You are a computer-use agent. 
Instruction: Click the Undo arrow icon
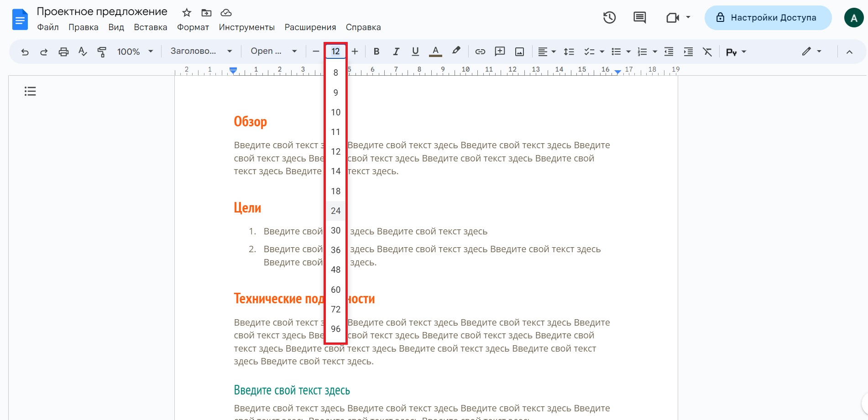click(25, 52)
